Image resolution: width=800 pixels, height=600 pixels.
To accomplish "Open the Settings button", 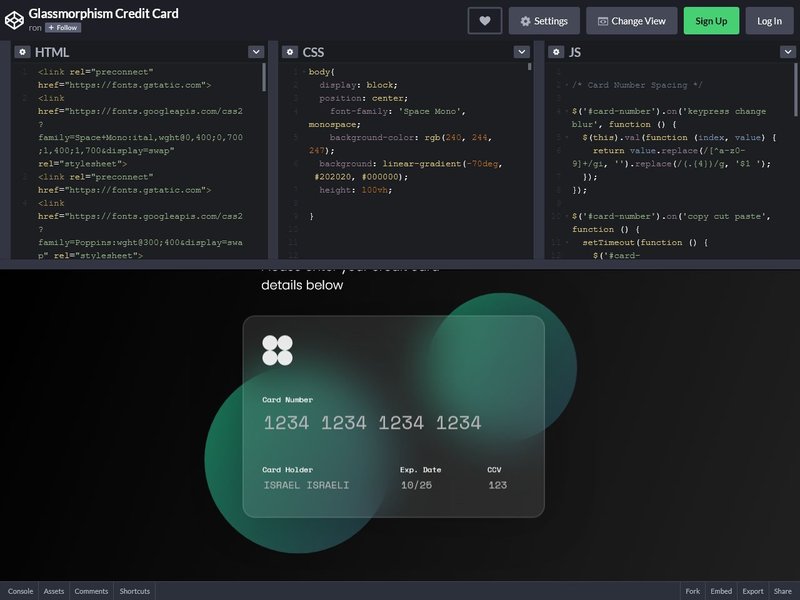I will pos(544,21).
